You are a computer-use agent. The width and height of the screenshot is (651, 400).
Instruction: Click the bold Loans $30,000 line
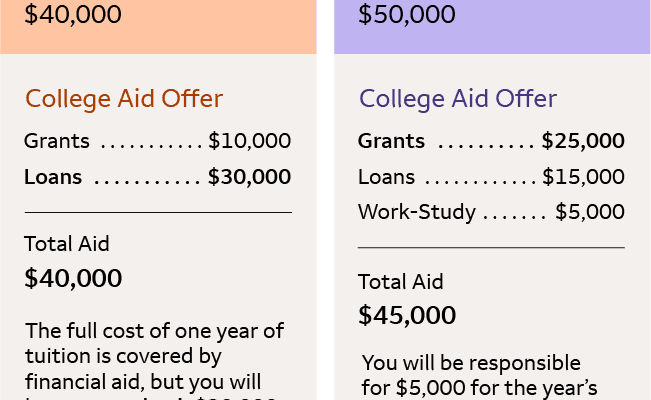pyautogui.click(x=157, y=177)
